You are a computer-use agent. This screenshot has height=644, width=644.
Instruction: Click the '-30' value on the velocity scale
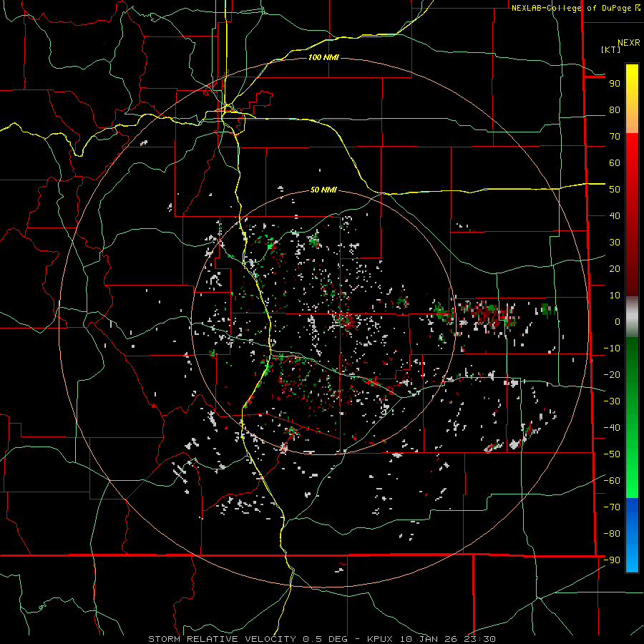click(612, 401)
